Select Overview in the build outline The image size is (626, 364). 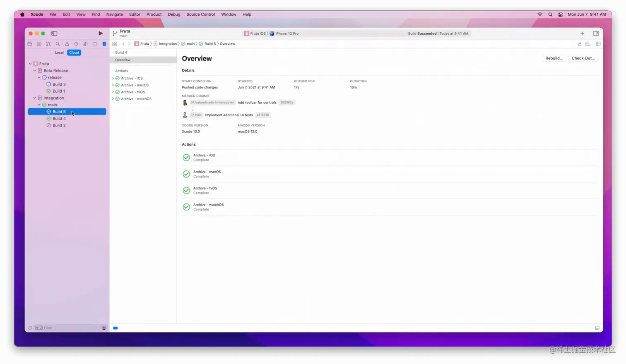(143, 60)
